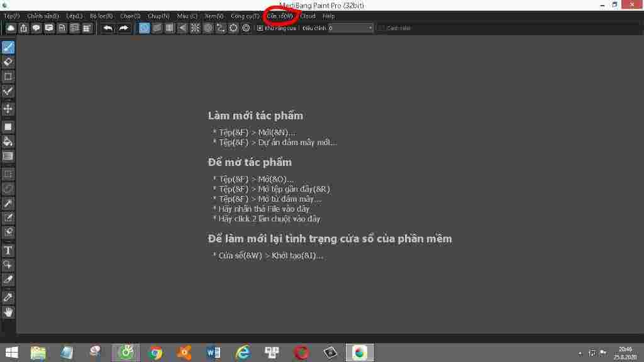
Task: Select the Text tool
Action: [8, 251]
